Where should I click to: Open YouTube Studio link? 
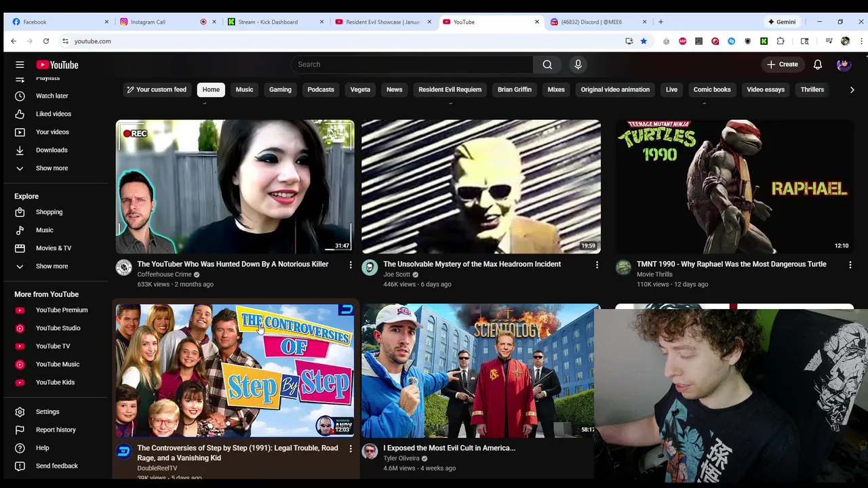click(58, 328)
